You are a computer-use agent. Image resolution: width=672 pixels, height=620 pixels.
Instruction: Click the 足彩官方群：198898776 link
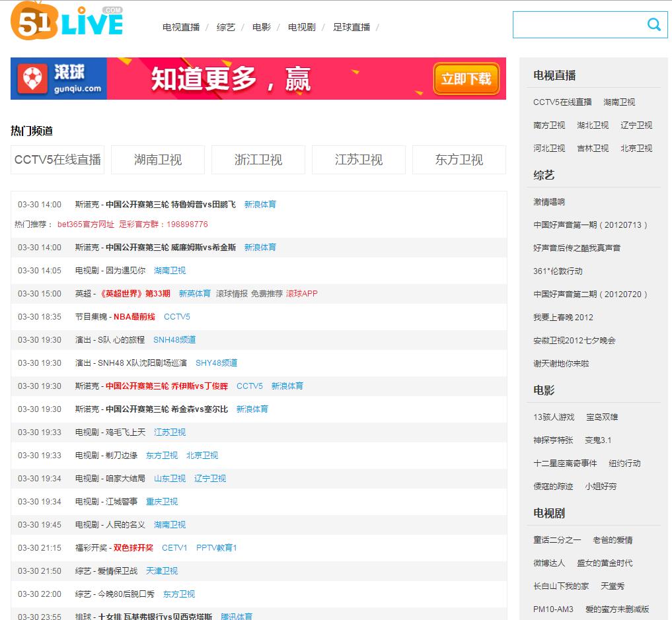point(163,224)
